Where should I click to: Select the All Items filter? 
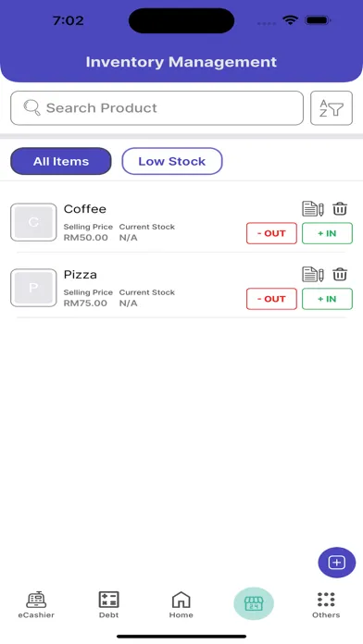(x=61, y=161)
